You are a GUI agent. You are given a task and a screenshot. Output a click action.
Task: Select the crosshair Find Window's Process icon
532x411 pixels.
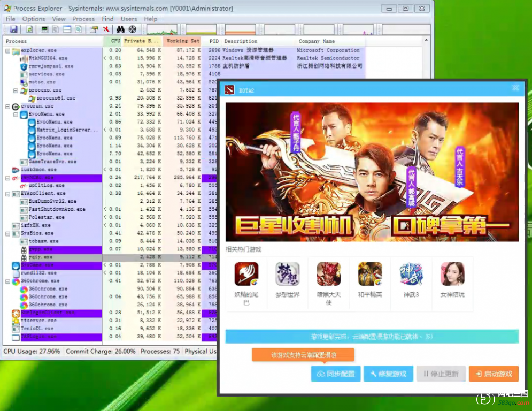click(x=132, y=29)
